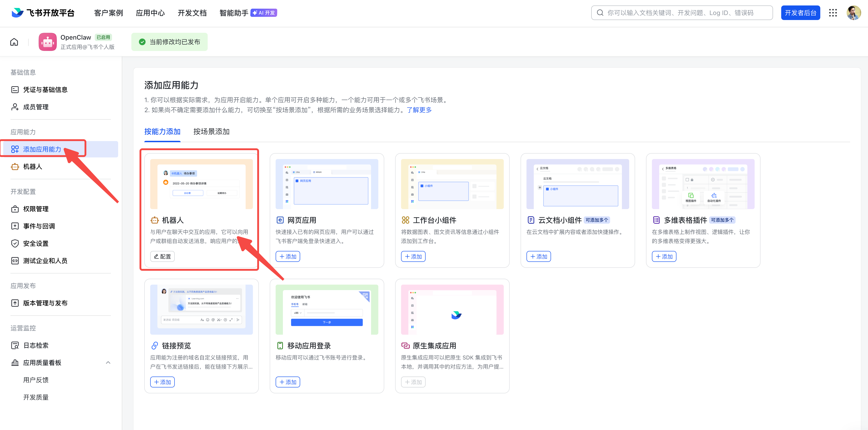Click the 链接预览 card thumbnail image
The height and width of the screenshot is (430, 868).
[201, 309]
